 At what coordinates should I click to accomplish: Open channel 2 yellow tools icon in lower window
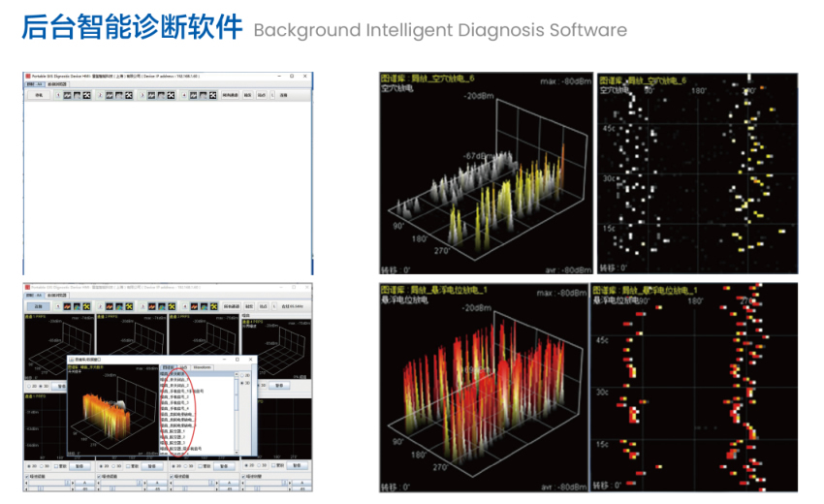coord(128,306)
